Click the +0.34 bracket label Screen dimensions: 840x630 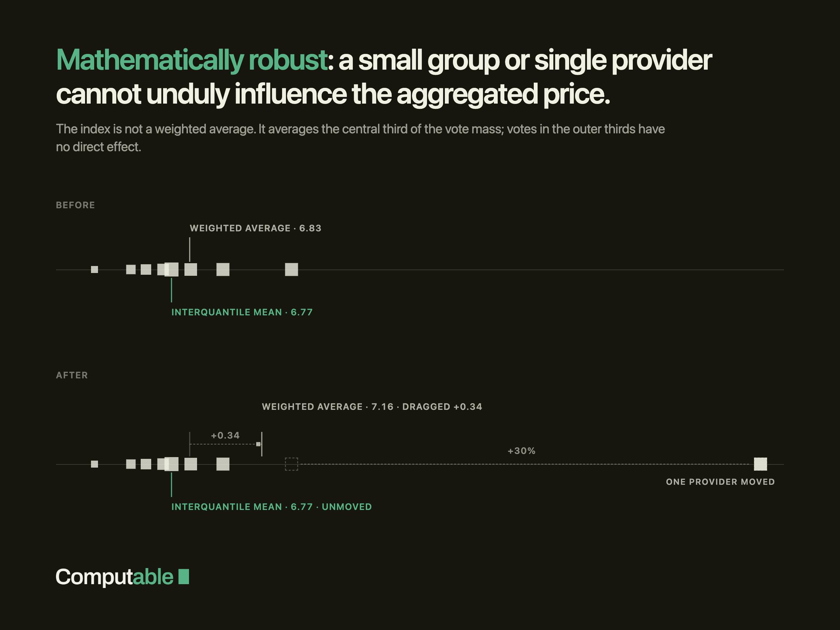click(225, 435)
